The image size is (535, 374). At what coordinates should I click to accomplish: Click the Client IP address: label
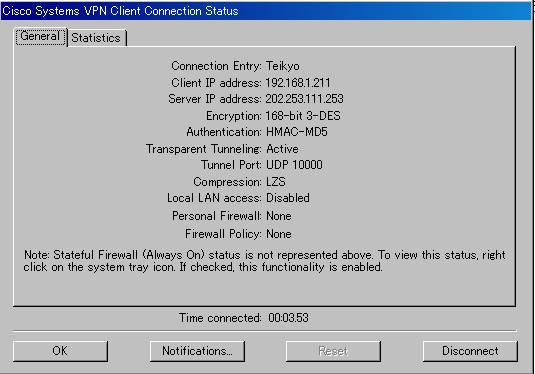point(217,83)
